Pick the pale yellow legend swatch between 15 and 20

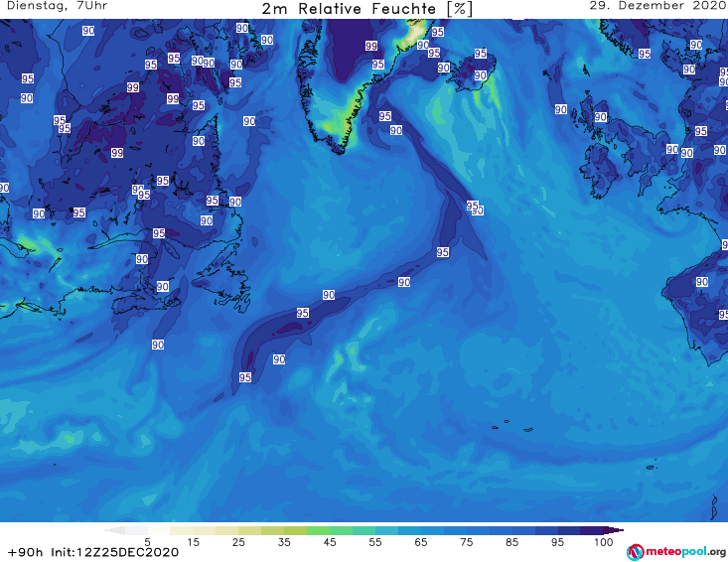coord(205,530)
